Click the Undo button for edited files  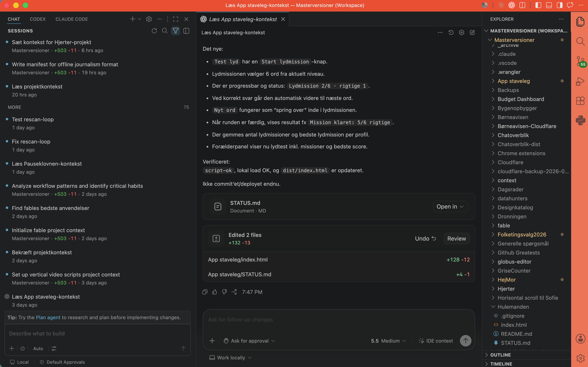pos(425,239)
